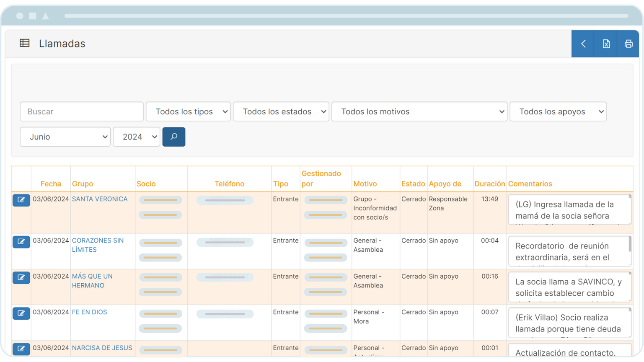This screenshot has width=644, height=362.
Task: Edit the FE EN DIOS call record
Action: 21,313
